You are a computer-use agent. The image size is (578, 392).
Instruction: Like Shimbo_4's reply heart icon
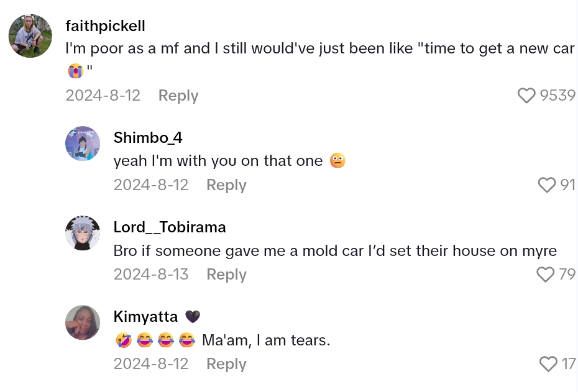546,185
